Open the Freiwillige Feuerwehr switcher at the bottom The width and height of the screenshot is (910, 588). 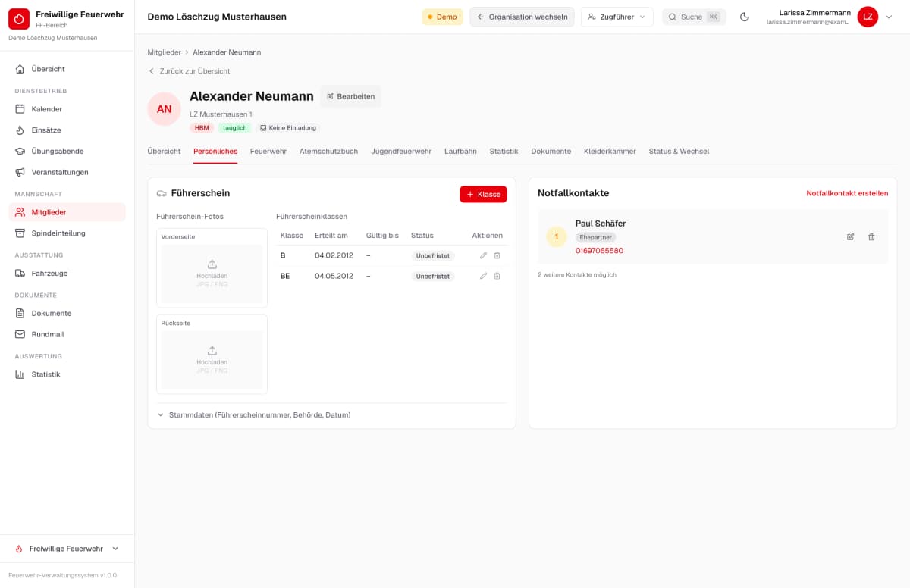click(x=67, y=549)
